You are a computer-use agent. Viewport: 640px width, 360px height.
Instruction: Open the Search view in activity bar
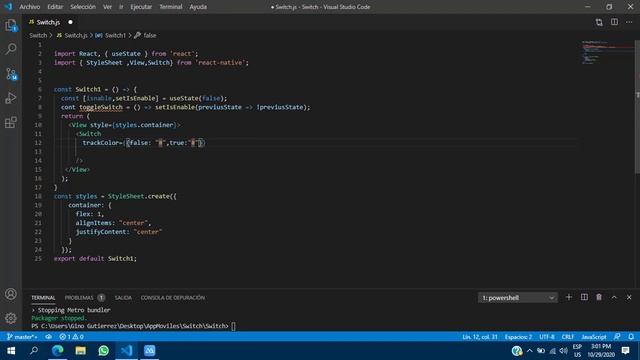(11, 49)
